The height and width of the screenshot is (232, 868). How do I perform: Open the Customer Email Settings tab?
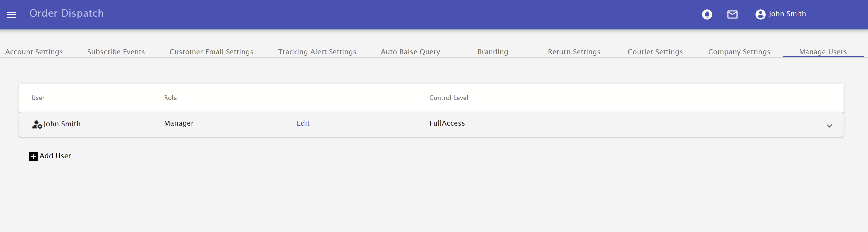click(211, 52)
